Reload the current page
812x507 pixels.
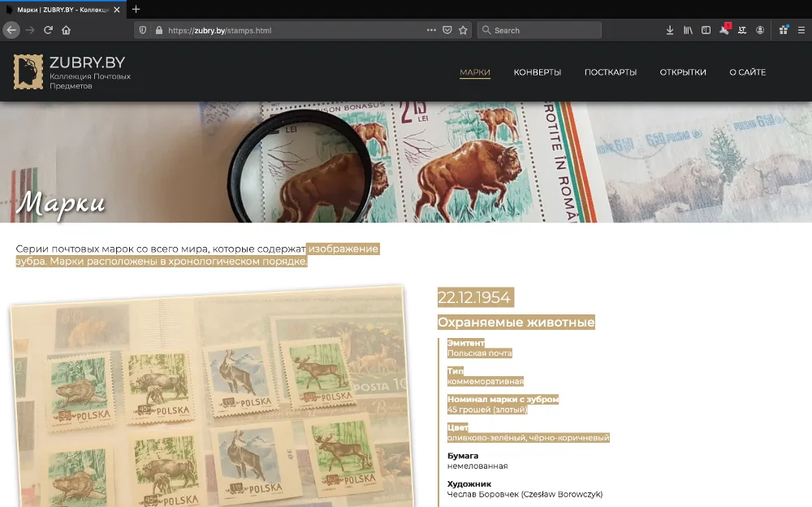click(48, 30)
